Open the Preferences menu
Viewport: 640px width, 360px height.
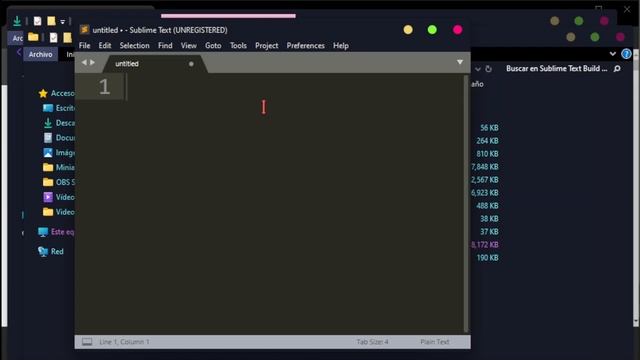[x=305, y=46]
